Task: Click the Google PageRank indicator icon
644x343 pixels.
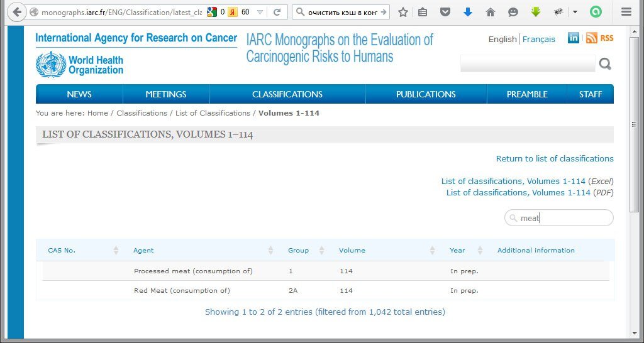Action: click(x=212, y=13)
